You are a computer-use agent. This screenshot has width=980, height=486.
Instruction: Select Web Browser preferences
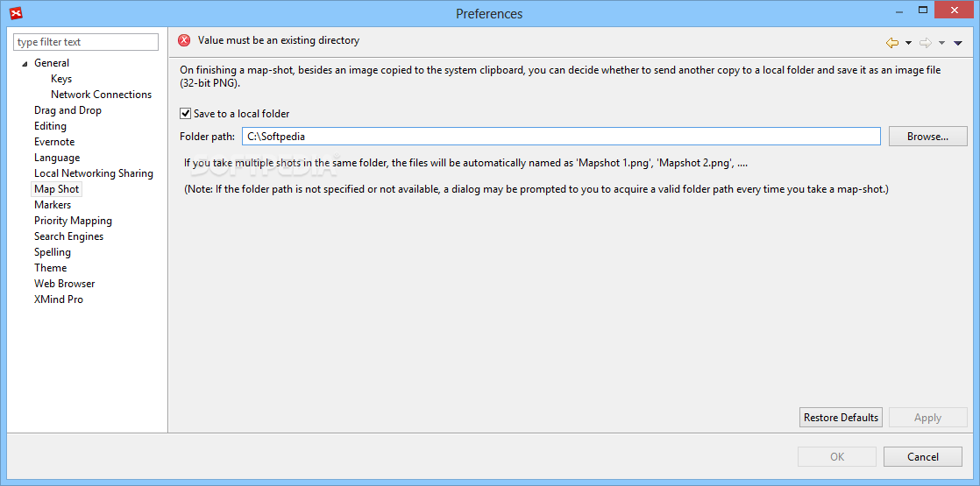click(64, 284)
